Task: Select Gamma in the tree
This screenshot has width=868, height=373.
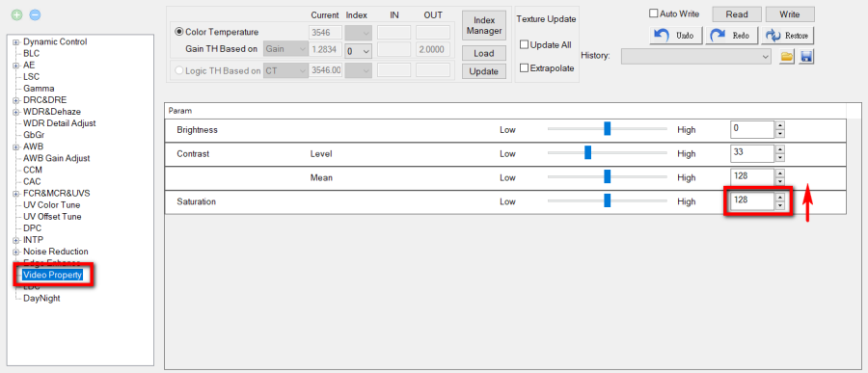Action: pos(39,89)
